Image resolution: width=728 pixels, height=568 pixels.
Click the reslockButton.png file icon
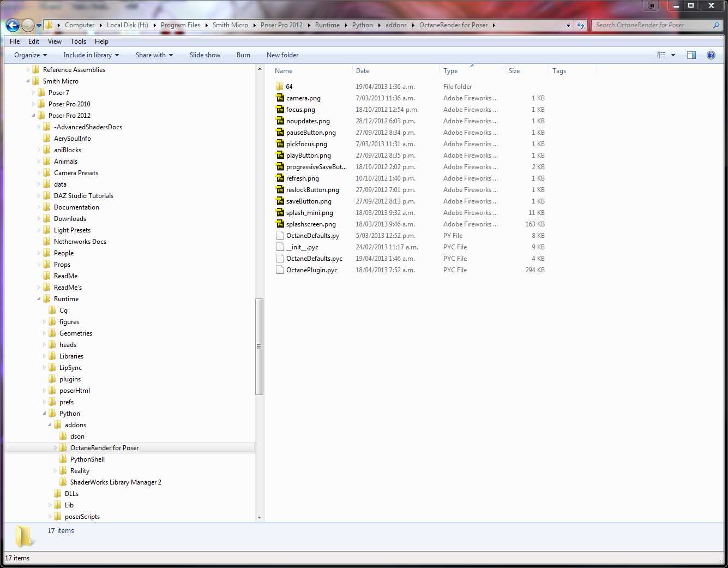(280, 190)
